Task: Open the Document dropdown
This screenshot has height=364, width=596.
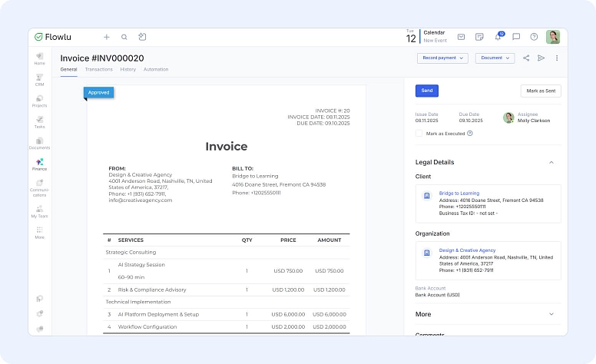Action: pyautogui.click(x=495, y=58)
